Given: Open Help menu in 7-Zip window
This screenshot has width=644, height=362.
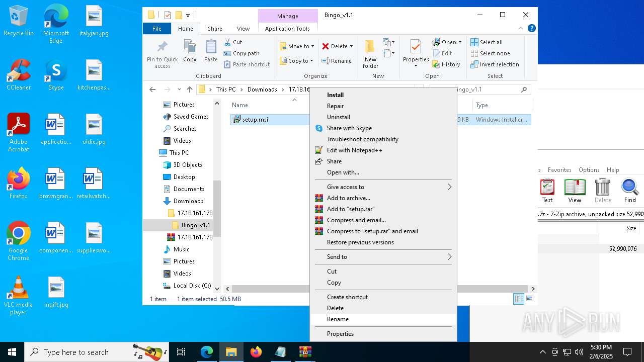Looking at the screenshot, I should click(x=613, y=170).
